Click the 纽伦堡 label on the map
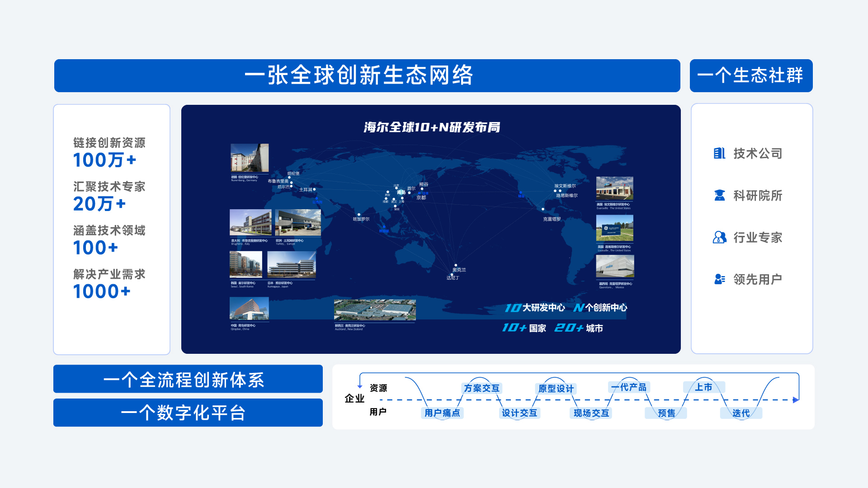This screenshot has width=868, height=488. [x=293, y=174]
